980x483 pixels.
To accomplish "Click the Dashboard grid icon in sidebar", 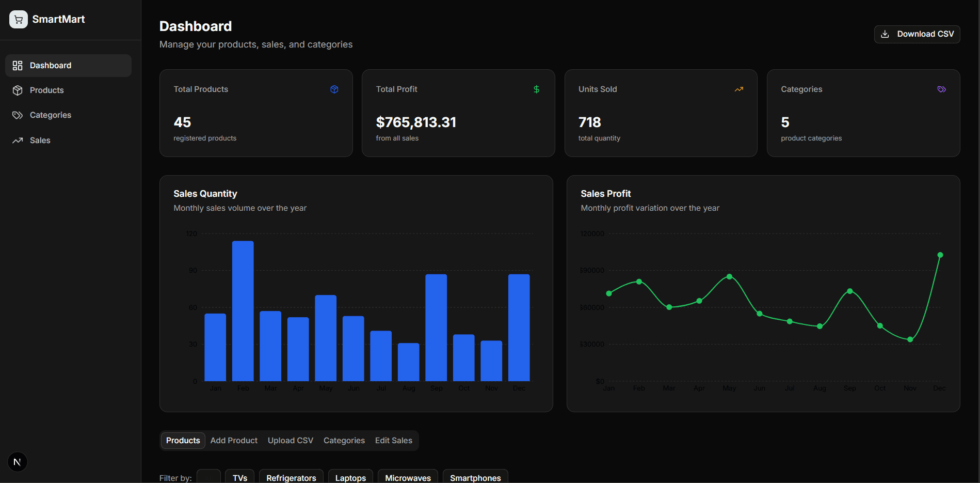I will tap(18, 66).
